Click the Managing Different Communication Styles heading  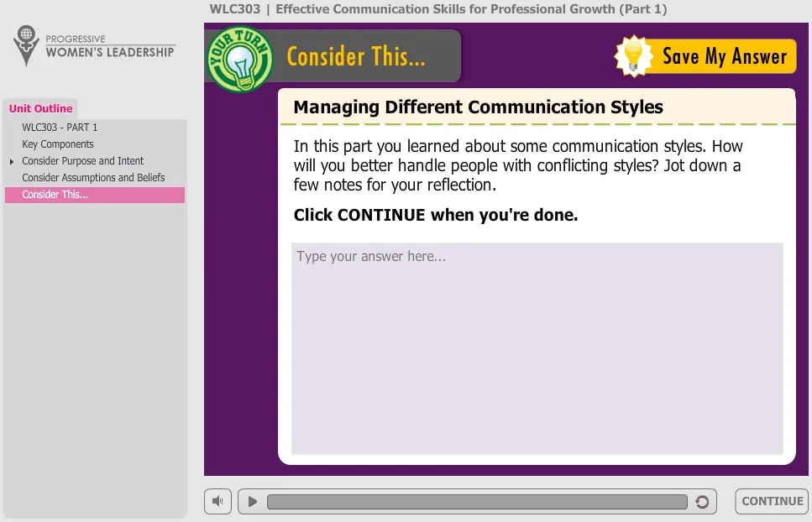[x=478, y=107]
